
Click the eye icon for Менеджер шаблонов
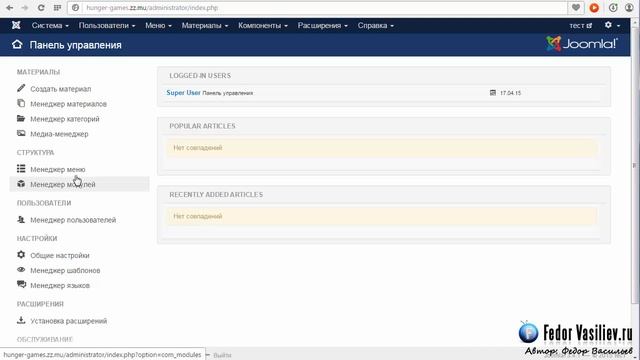click(21, 270)
